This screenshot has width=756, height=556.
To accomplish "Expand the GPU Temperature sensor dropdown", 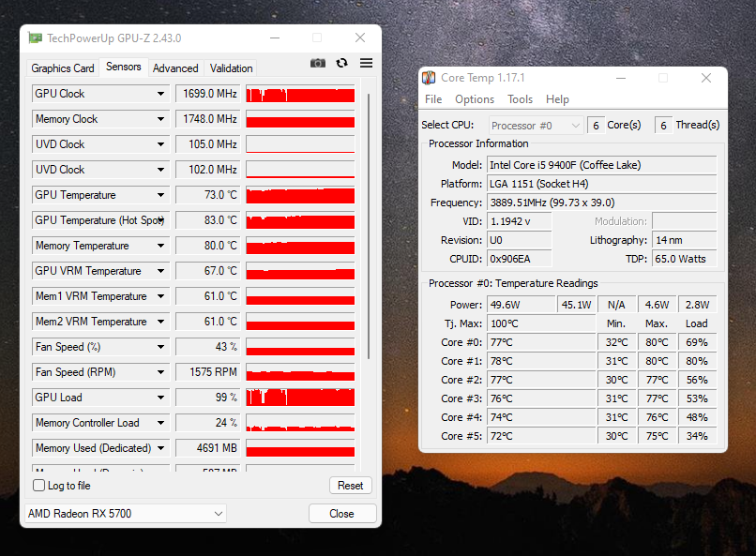I will [x=160, y=195].
